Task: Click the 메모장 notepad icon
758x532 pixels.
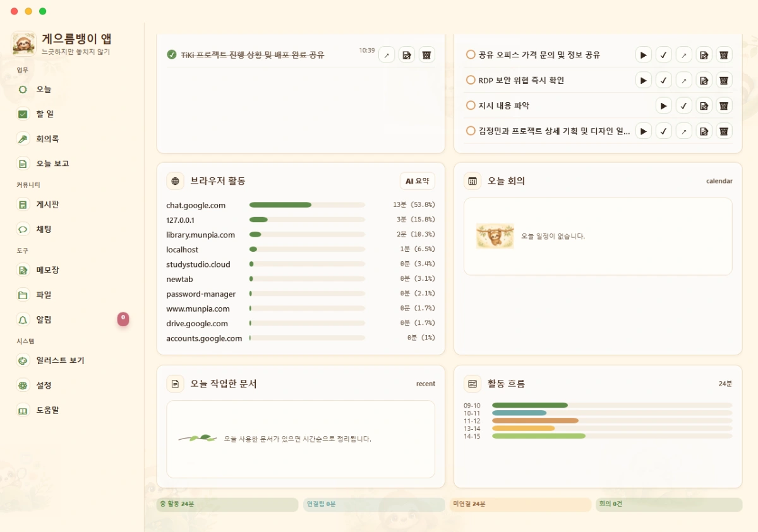Action: [x=23, y=270]
